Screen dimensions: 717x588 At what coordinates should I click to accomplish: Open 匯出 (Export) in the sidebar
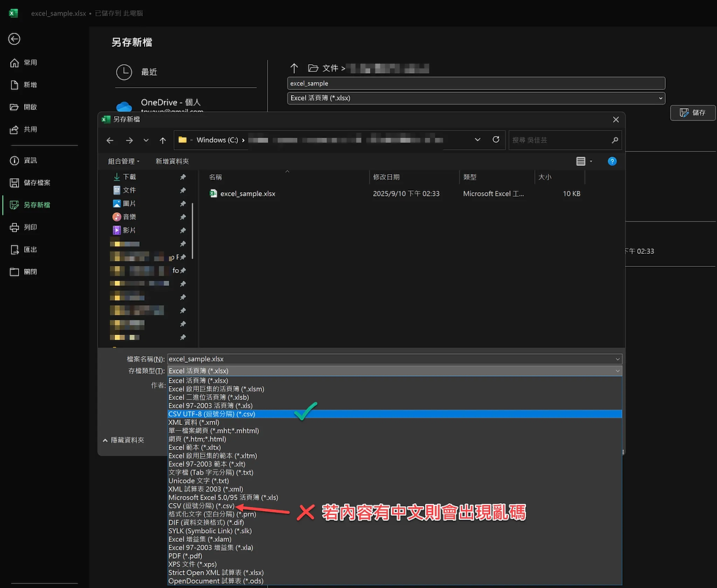click(23, 249)
